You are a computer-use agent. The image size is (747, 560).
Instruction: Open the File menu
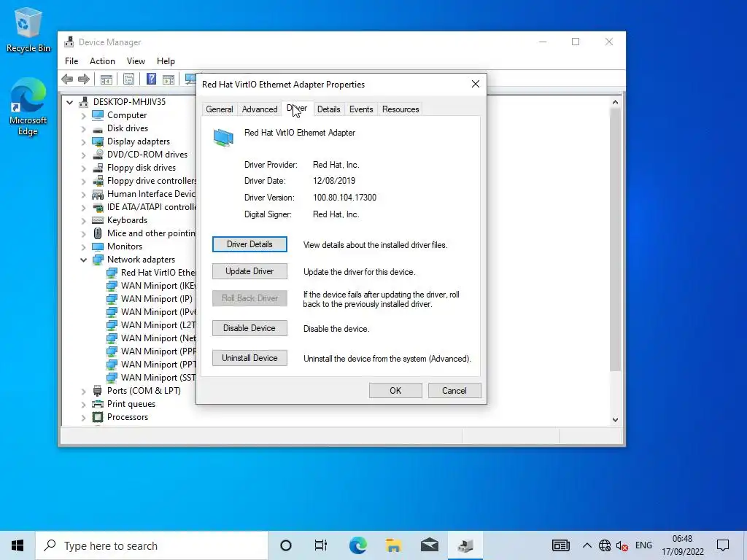point(71,61)
